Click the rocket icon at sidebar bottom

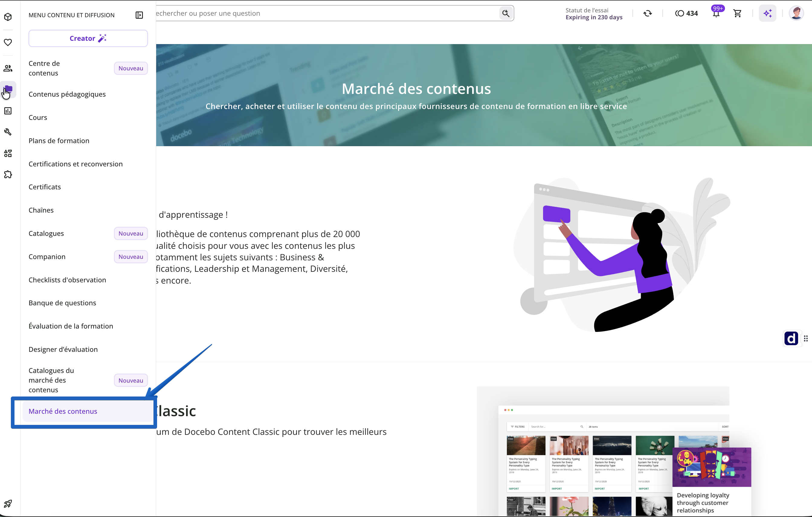pos(8,503)
